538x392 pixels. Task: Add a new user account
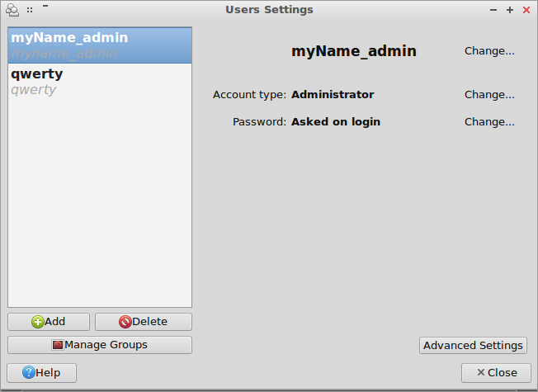[49, 322]
